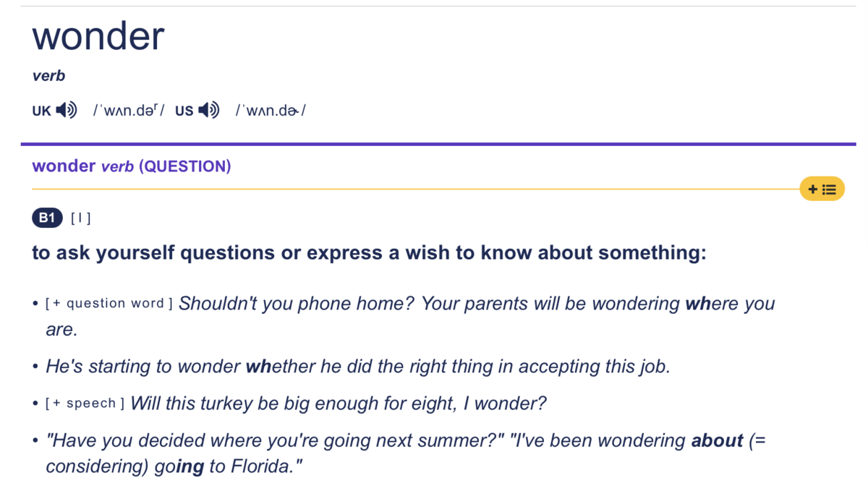868x486 pixels.
Task: Click the 'wonder' headword title
Action: [x=98, y=36]
